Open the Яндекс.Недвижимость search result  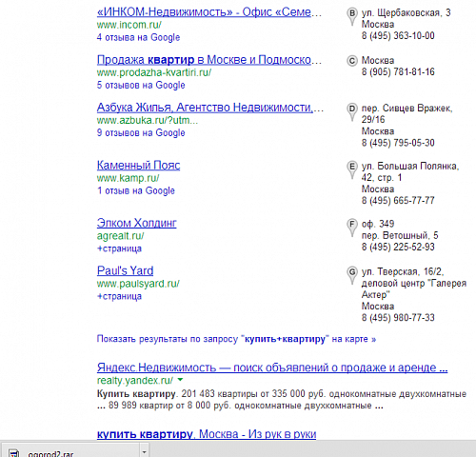[x=272, y=368]
